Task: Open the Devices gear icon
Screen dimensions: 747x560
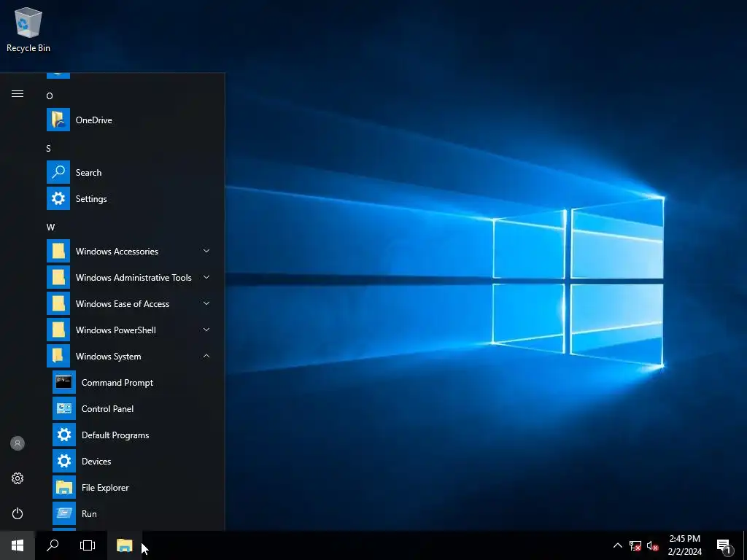Action: pos(64,461)
